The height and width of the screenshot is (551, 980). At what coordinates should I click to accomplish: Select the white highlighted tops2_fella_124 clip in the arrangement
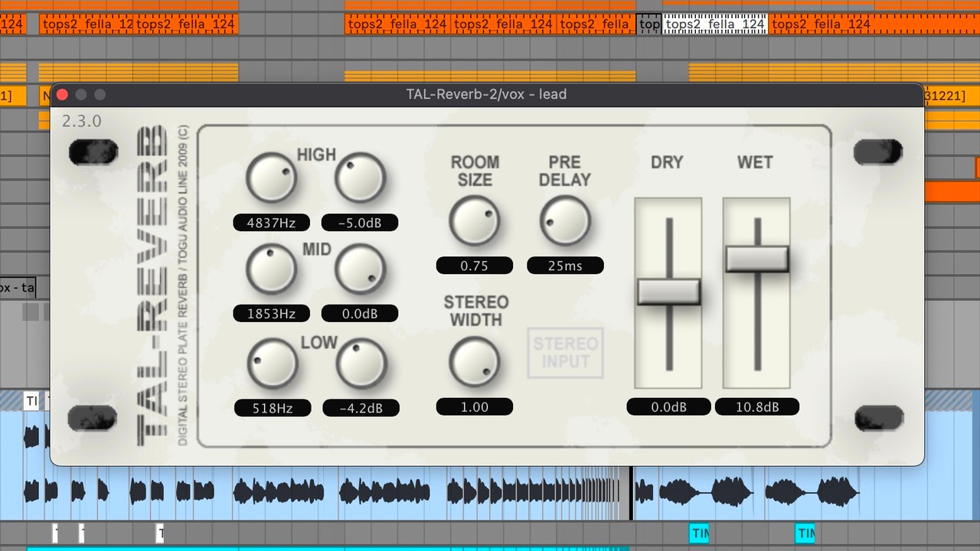pyautogui.click(x=715, y=24)
